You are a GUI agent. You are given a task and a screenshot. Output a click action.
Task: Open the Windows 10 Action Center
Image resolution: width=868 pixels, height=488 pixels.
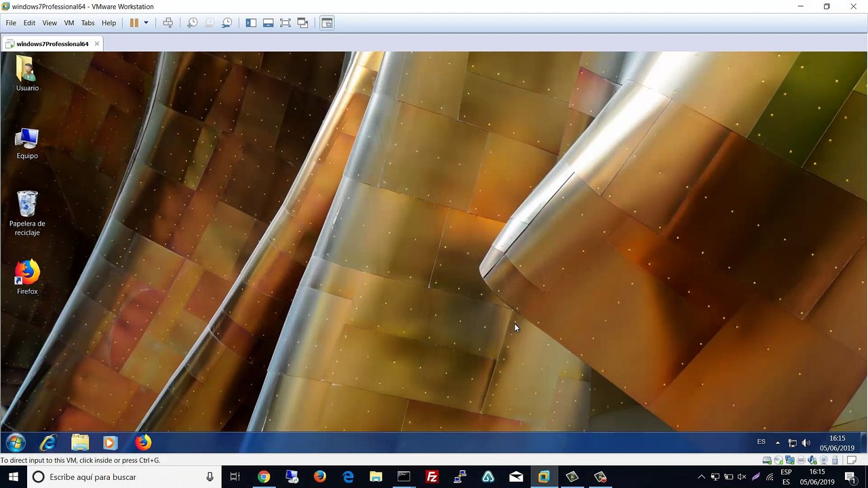point(850,477)
